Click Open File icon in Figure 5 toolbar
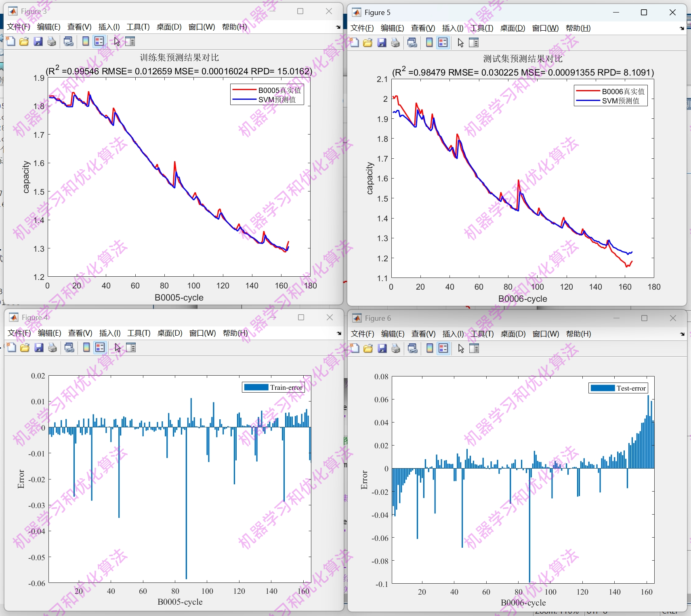The width and height of the screenshot is (691, 616). pyautogui.click(x=368, y=42)
